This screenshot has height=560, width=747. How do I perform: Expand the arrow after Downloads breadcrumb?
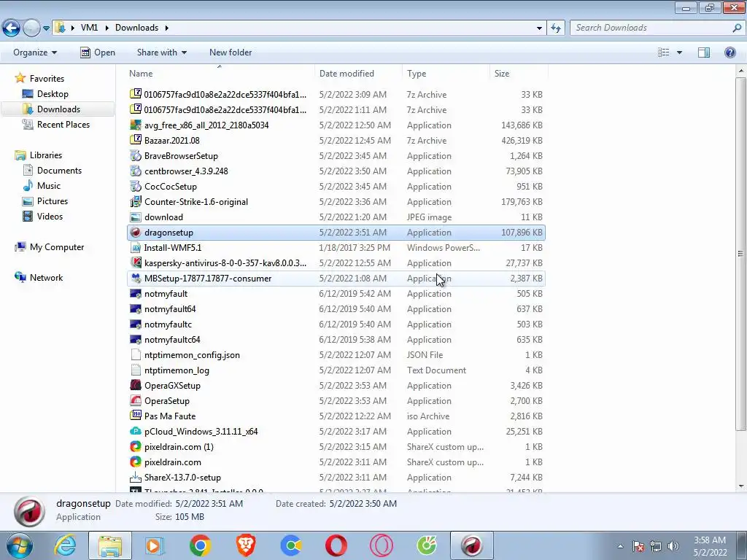click(x=167, y=28)
